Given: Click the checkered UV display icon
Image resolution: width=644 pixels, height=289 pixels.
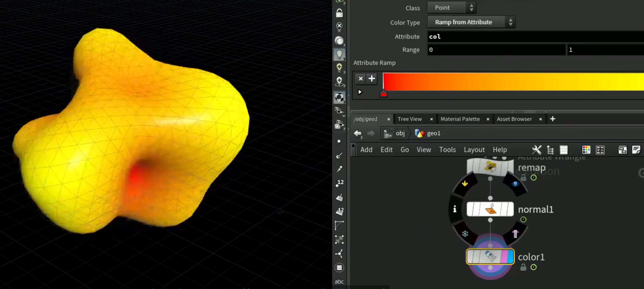Looking at the screenshot, I should click(x=339, y=240).
